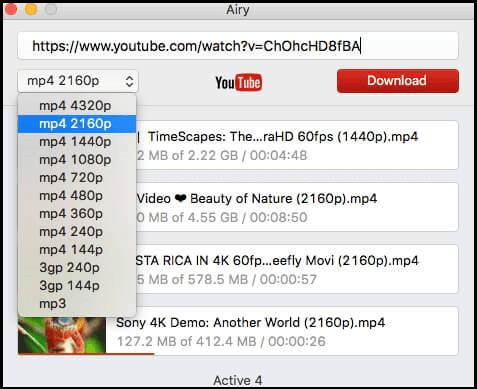
Task: Select 3gp 240p format option
Action: (x=77, y=268)
